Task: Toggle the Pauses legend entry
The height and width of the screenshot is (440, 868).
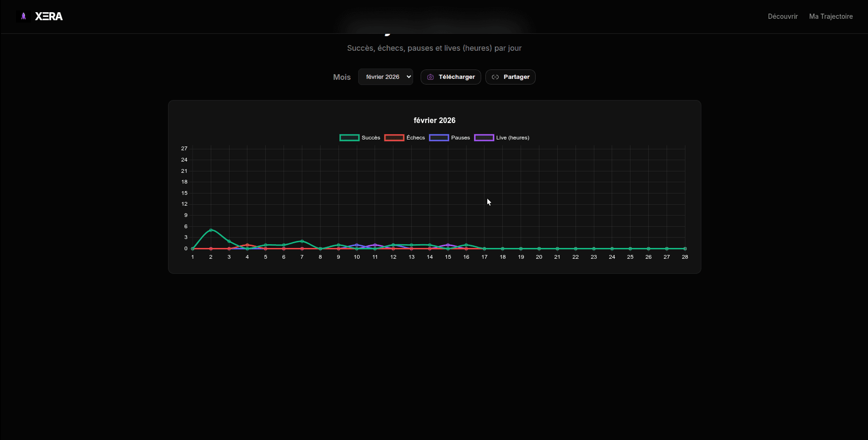Action: tap(460, 138)
